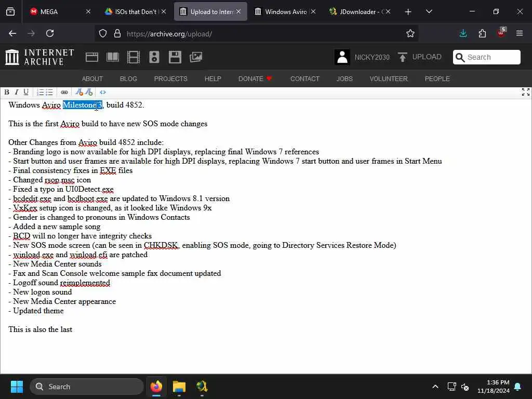Open Firefox application hamburger menu
The height and width of the screenshot is (399, 532).
pyautogui.click(x=519, y=33)
